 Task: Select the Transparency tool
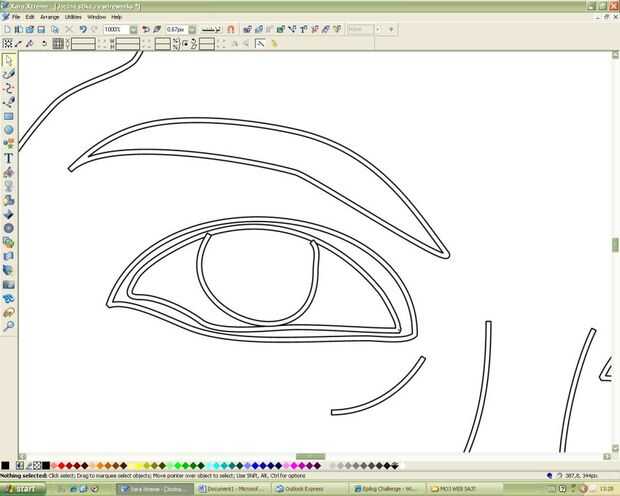pos(8,186)
